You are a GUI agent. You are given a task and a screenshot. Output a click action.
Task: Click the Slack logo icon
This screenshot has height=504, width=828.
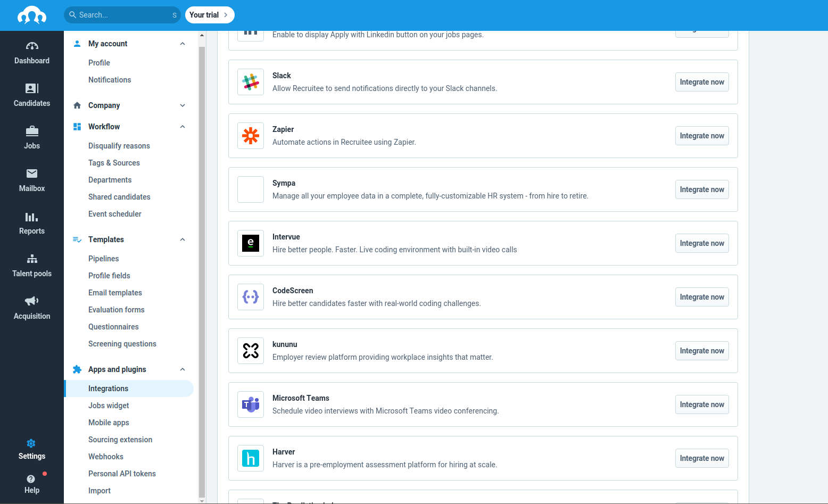click(x=251, y=82)
